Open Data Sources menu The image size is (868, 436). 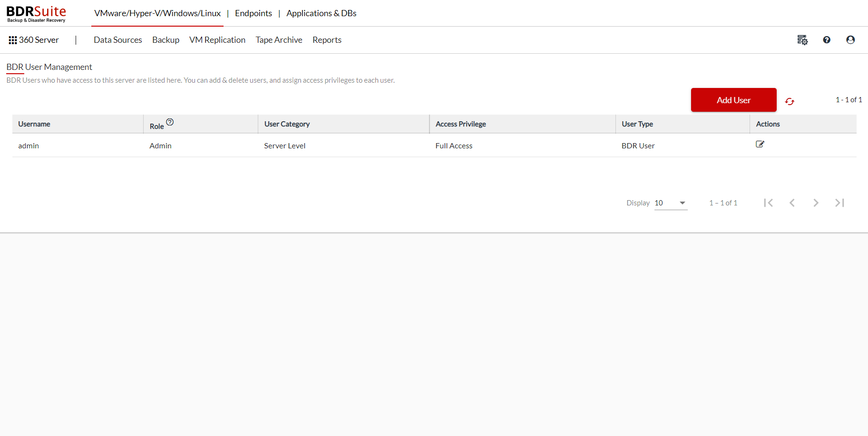coord(118,40)
